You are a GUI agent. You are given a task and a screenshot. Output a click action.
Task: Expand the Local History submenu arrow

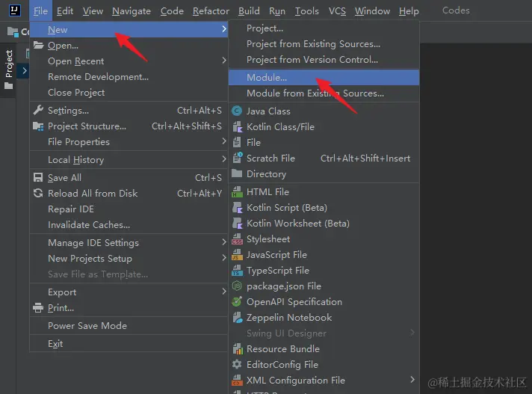223,158
